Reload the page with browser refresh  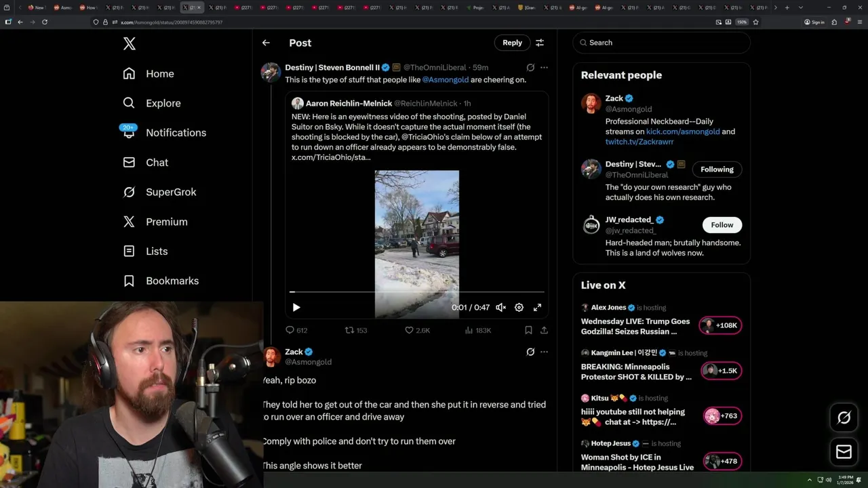point(45,22)
